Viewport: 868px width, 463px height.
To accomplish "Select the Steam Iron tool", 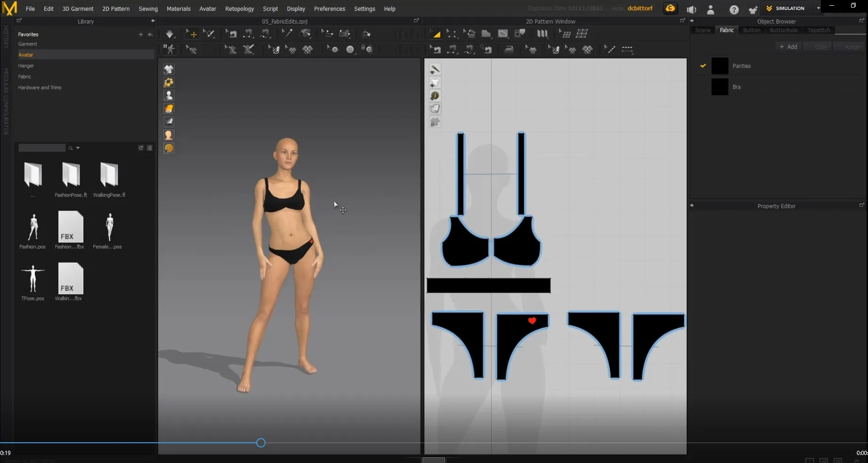I will [509, 49].
